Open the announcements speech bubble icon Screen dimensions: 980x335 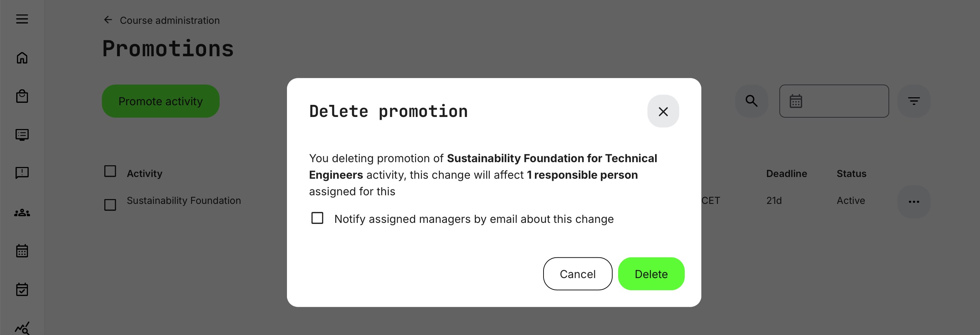point(22,174)
